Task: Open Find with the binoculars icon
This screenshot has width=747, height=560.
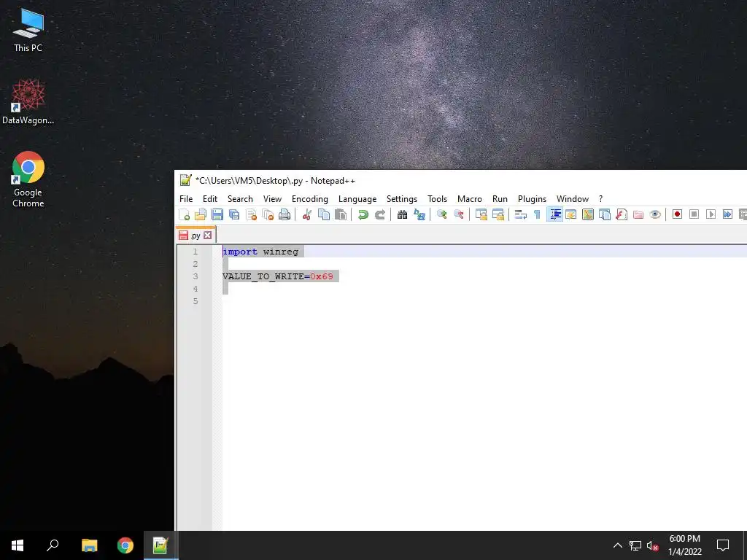Action: pyautogui.click(x=402, y=214)
